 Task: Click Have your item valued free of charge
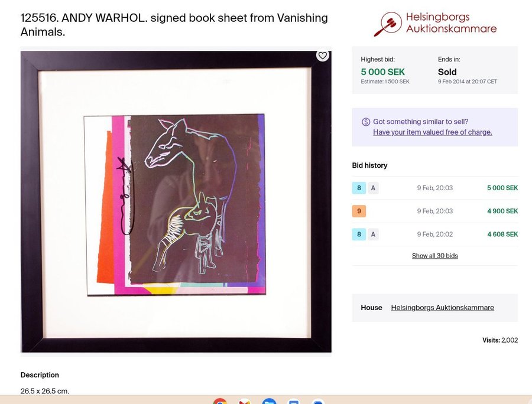[433, 132]
